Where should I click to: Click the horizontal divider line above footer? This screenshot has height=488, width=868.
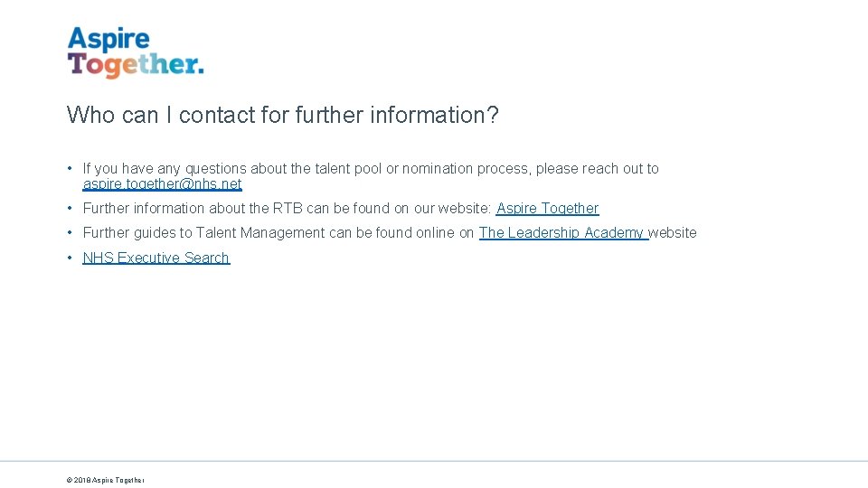click(x=434, y=462)
